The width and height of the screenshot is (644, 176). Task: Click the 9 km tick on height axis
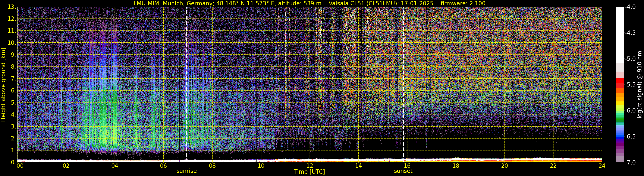coord(13,55)
